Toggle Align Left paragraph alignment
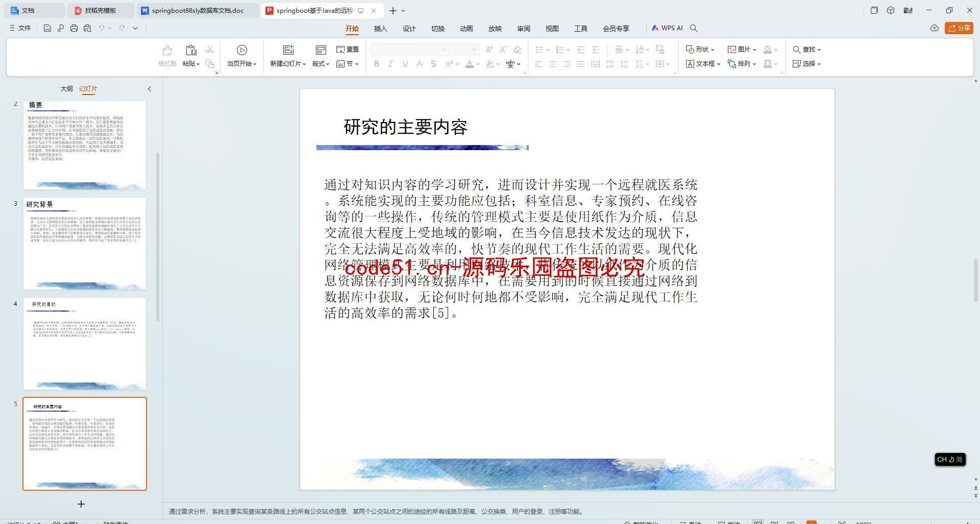The image size is (980, 524). 538,64
